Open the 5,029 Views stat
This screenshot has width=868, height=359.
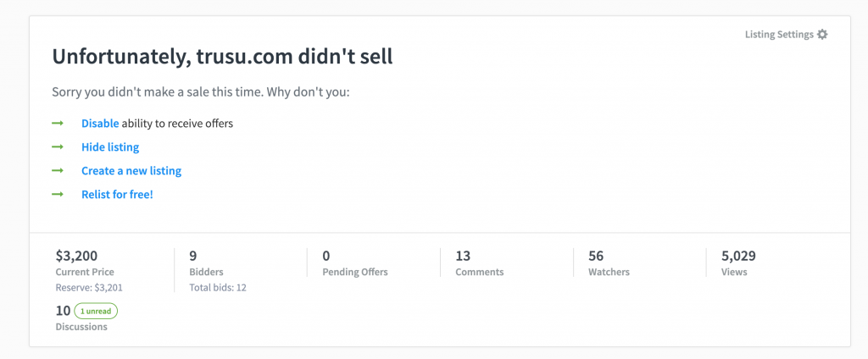[738, 263]
